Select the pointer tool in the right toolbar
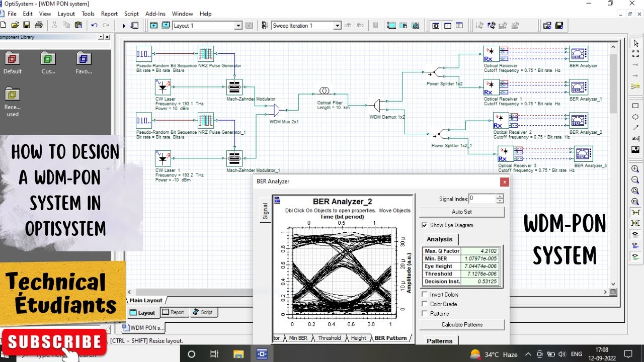Viewport: 644px width, 362px height. pyautogui.click(x=635, y=43)
